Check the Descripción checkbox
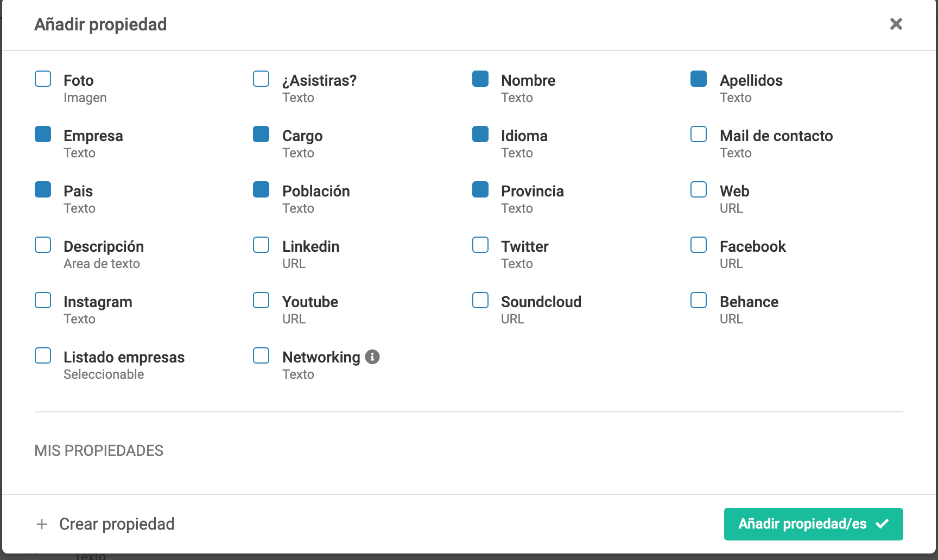This screenshot has width=938, height=560. click(x=43, y=245)
